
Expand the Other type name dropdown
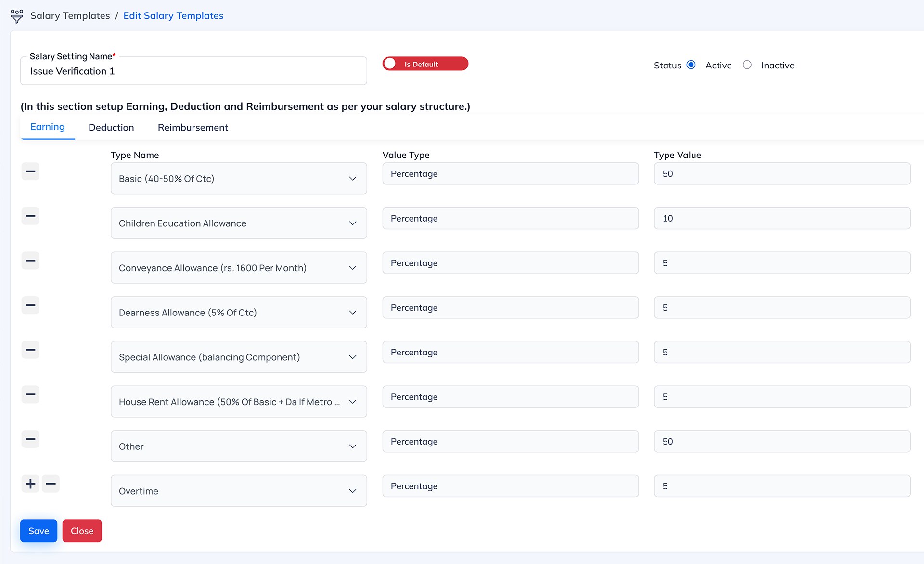pyautogui.click(x=239, y=446)
